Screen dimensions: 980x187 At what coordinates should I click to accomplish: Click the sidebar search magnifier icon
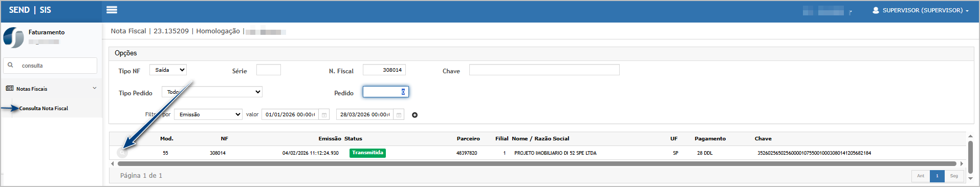click(10, 65)
